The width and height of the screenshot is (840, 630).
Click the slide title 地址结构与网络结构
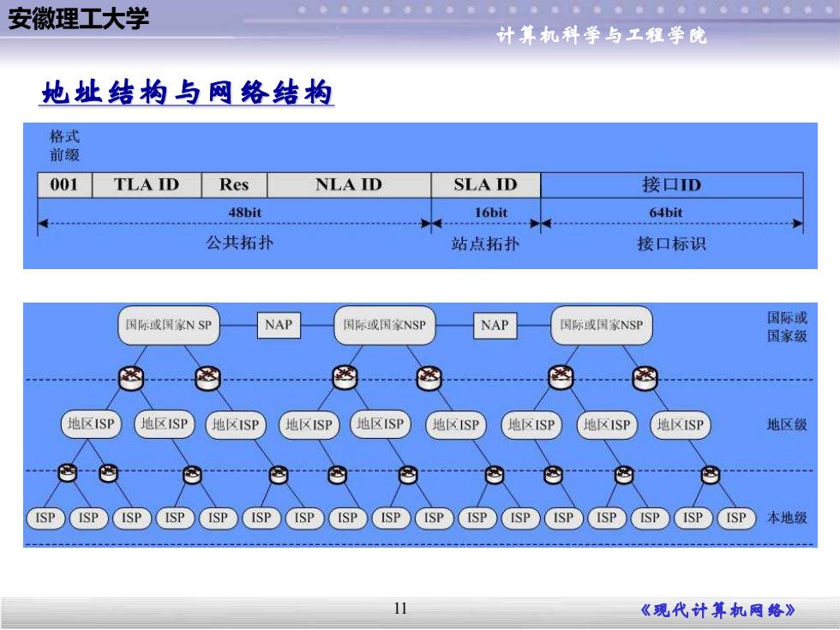[x=187, y=93]
